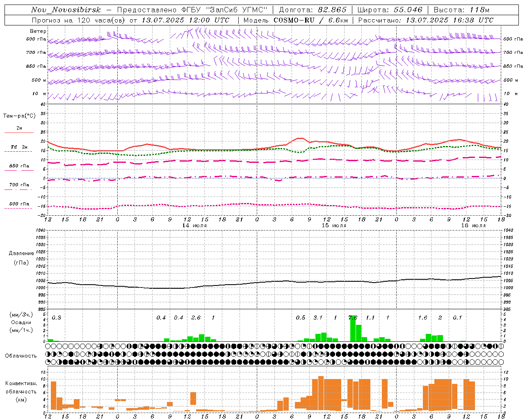525x420 pixels.
Task: Click the 1.1 precipitation total value
Action: [370, 318]
